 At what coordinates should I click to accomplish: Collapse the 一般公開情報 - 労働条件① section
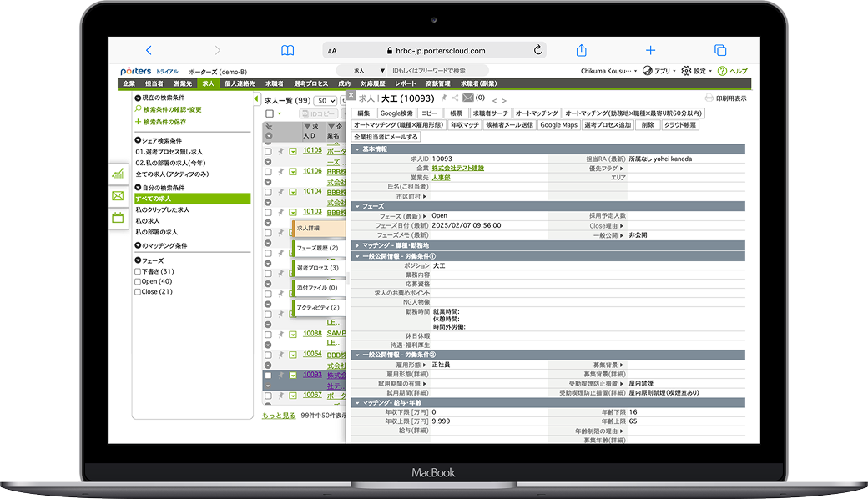pos(548,256)
